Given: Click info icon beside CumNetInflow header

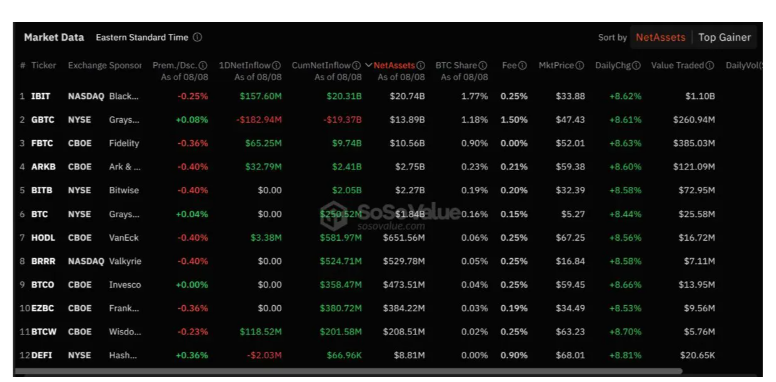Looking at the screenshot, I should tap(356, 65).
